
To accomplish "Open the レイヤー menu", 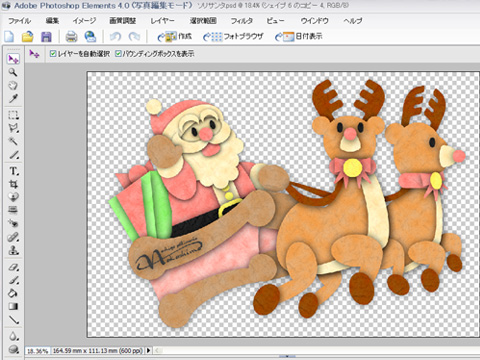I will [x=162, y=21].
